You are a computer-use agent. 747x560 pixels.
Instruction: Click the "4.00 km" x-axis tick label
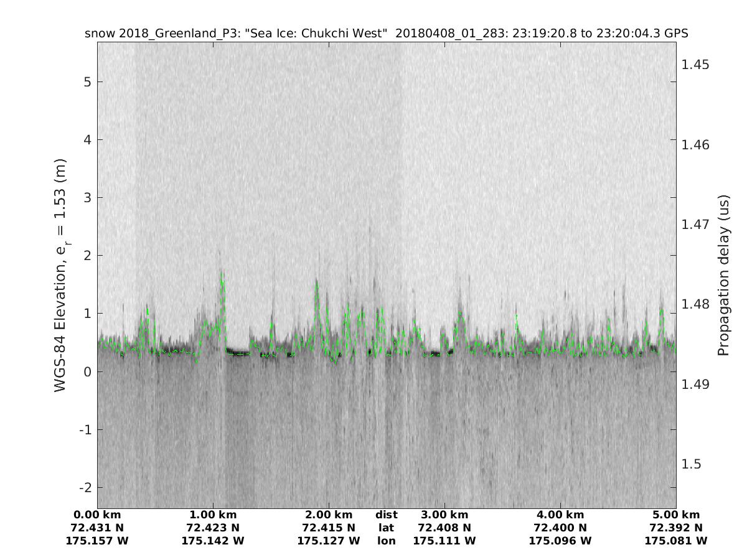click(x=560, y=515)
